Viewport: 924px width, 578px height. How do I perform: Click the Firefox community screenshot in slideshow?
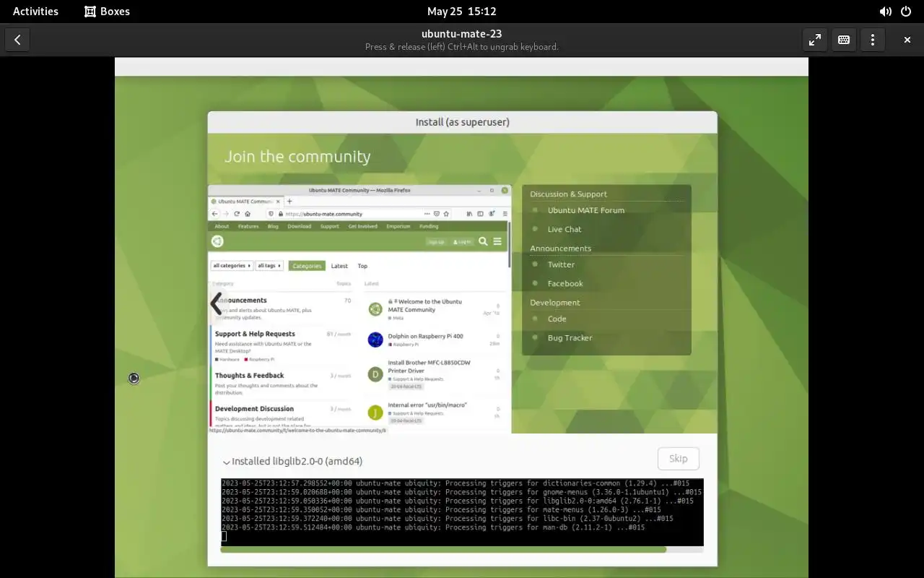tap(359, 309)
